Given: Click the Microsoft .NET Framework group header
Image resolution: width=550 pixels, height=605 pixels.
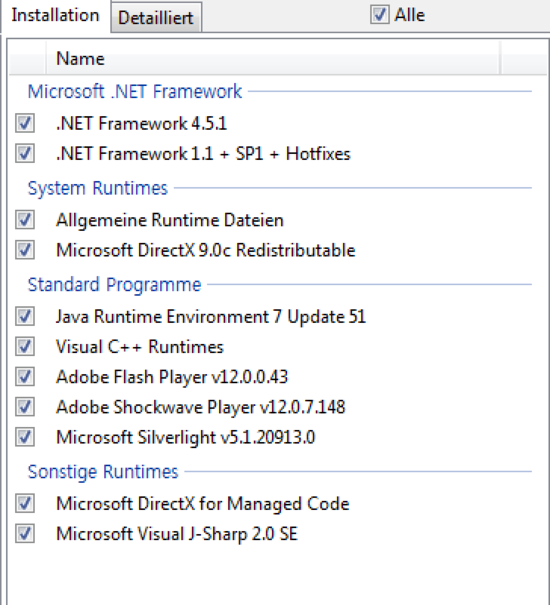Looking at the screenshot, I should (x=135, y=92).
